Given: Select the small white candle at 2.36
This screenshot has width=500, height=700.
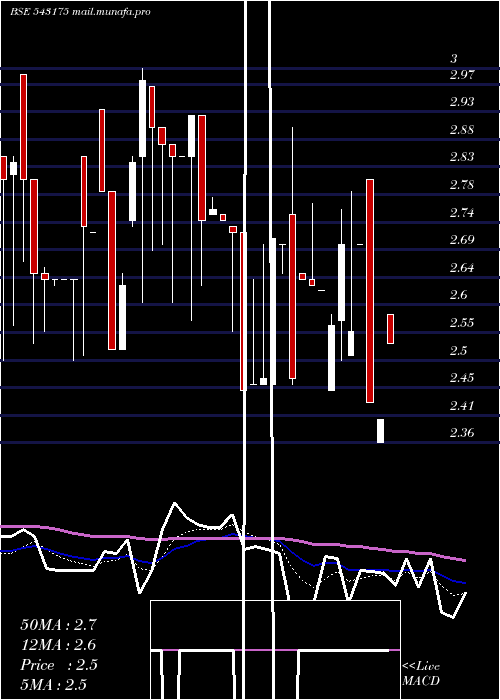Looking at the screenshot, I should 380,431.
